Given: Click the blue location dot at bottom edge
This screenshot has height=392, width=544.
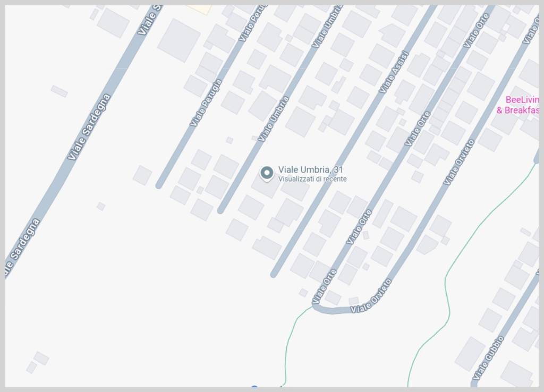Looking at the screenshot, I should tap(254, 387).
